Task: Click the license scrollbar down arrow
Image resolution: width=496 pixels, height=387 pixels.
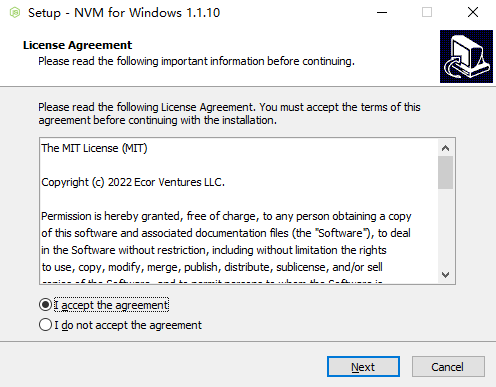Action: coord(445,275)
